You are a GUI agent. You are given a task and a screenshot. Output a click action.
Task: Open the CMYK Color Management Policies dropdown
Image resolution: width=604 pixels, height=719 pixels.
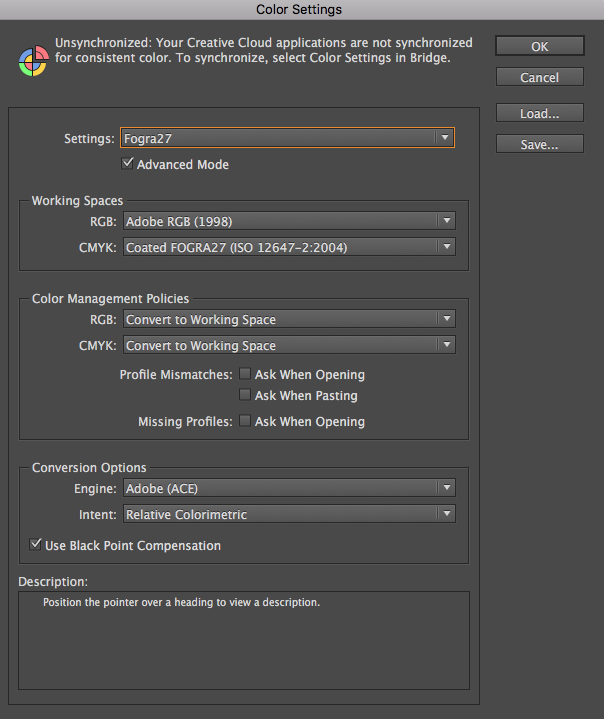(288, 346)
